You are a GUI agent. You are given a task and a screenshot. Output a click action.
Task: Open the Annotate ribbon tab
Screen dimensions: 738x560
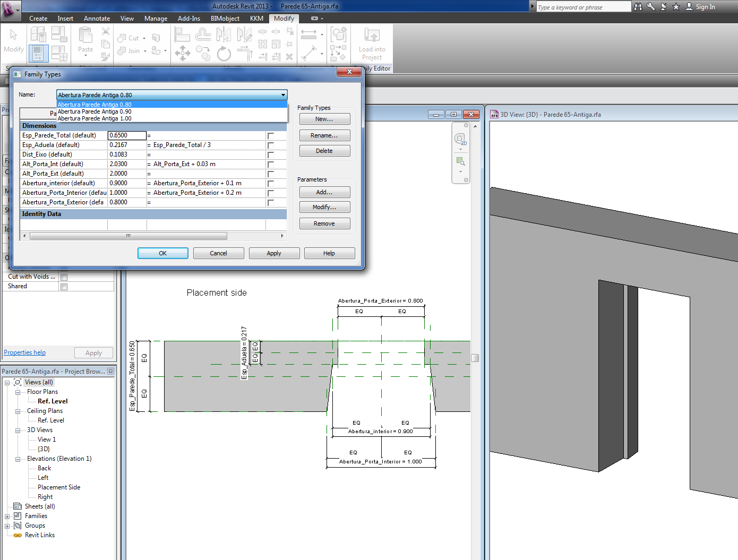[x=97, y=19]
